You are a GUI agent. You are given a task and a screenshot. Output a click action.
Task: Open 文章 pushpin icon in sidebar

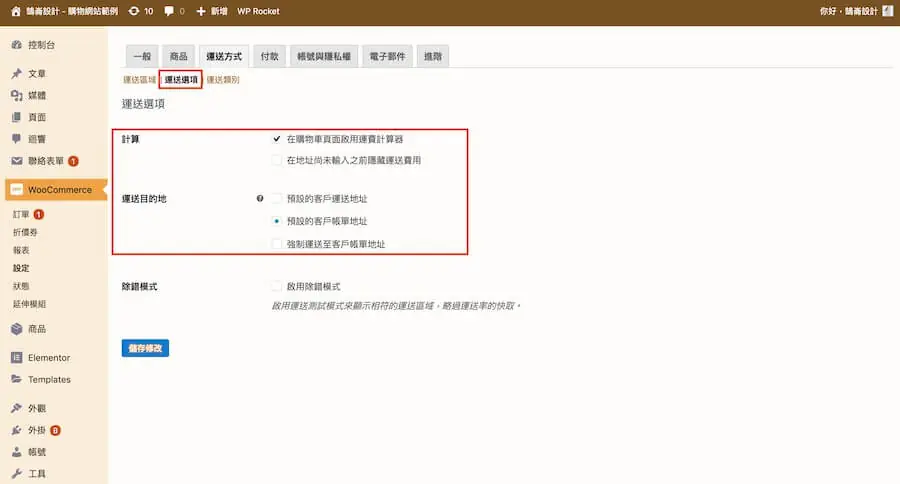(x=17, y=73)
